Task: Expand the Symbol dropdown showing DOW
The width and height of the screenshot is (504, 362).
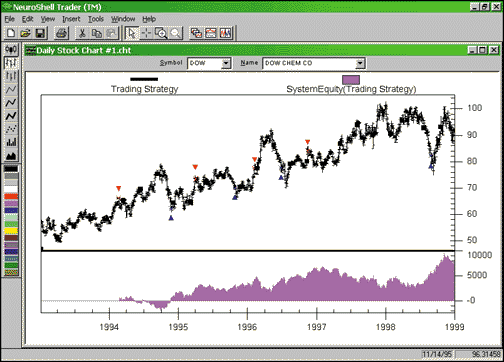Action: pos(226,63)
